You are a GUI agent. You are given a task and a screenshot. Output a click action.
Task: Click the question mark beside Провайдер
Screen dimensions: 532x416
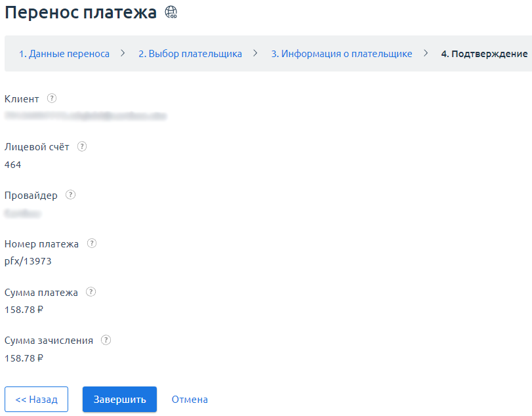70,195
